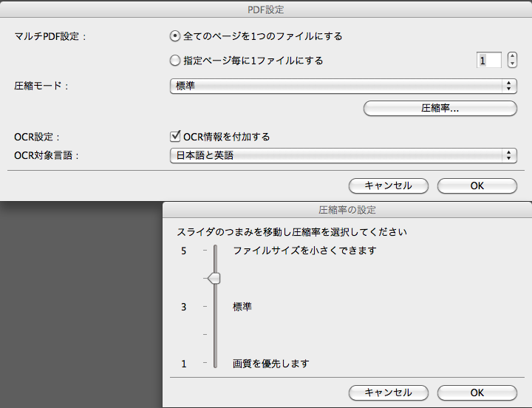Image resolution: width=532 pixels, height=408 pixels.
Task: Select 指定ページ毎に1ファイルにする radio button
Action: (x=174, y=61)
